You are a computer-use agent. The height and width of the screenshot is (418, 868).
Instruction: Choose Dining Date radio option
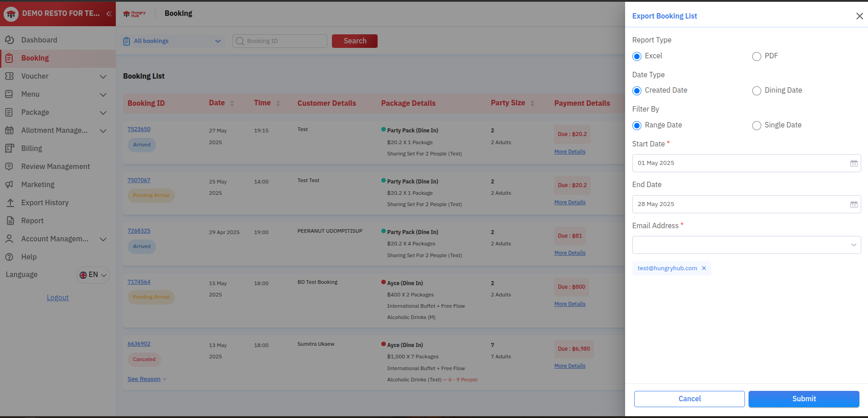[x=756, y=91]
